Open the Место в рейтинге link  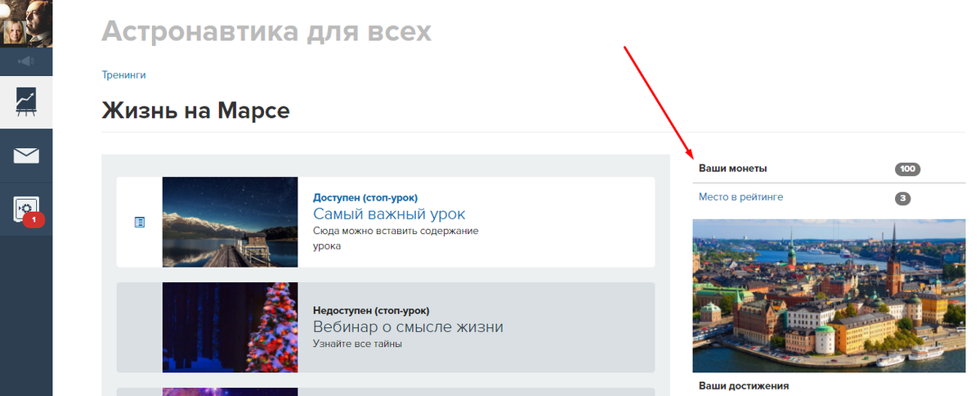click(741, 197)
